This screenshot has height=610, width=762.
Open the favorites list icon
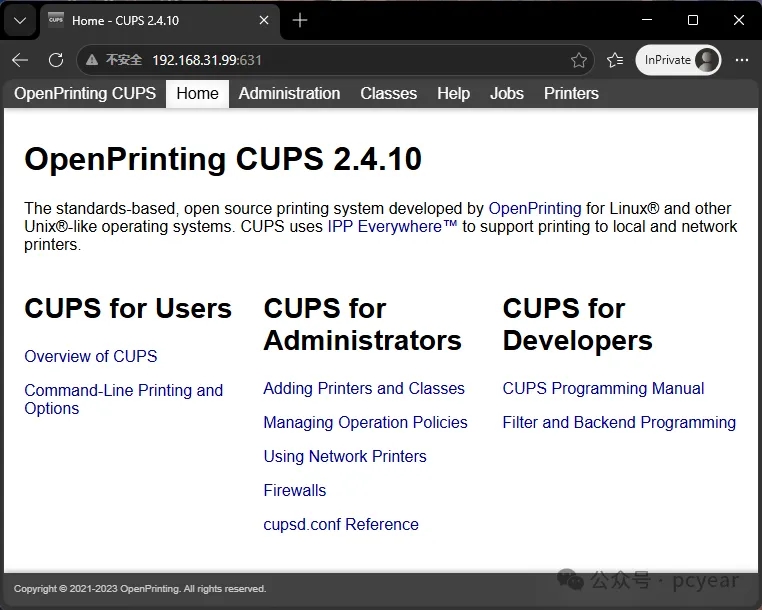click(x=615, y=60)
